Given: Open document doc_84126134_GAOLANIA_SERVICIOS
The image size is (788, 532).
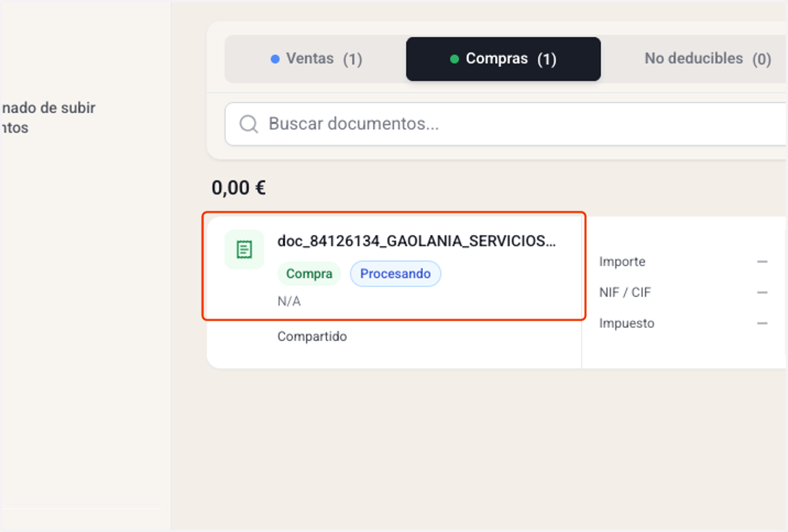Looking at the screenshot, I should (x=416, y=241).
